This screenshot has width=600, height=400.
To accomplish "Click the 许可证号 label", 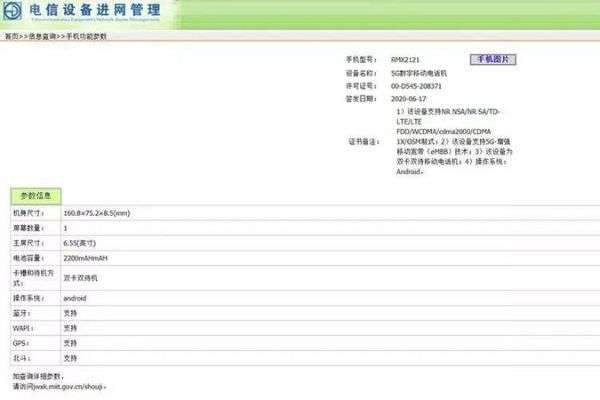I will click(361, 86).
